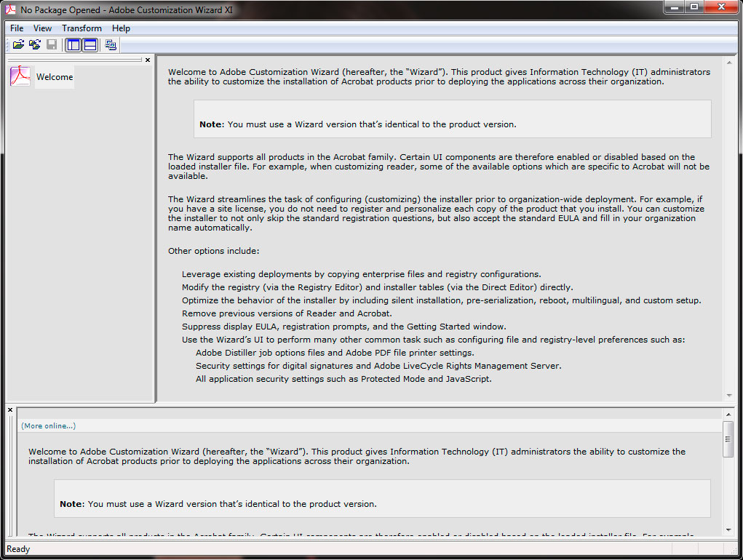743x560 pixels.
Task: Select the Welcome item in navigation pane
Action: [55, 76]
